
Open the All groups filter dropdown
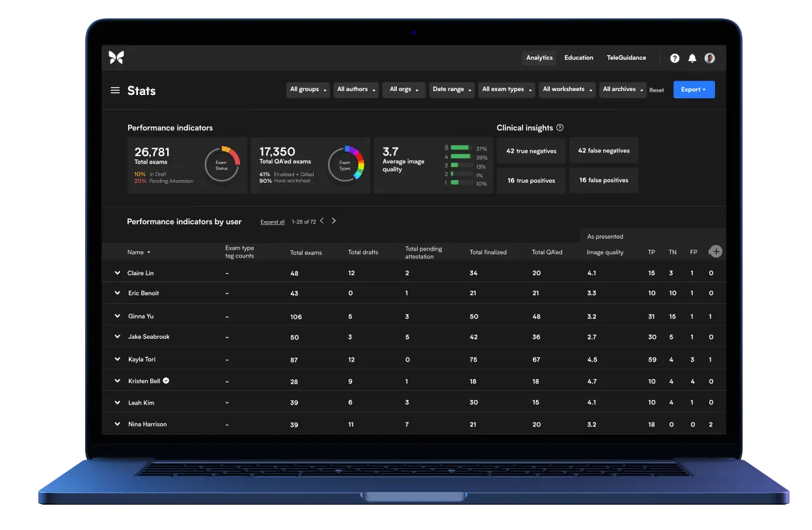point(308,90)
